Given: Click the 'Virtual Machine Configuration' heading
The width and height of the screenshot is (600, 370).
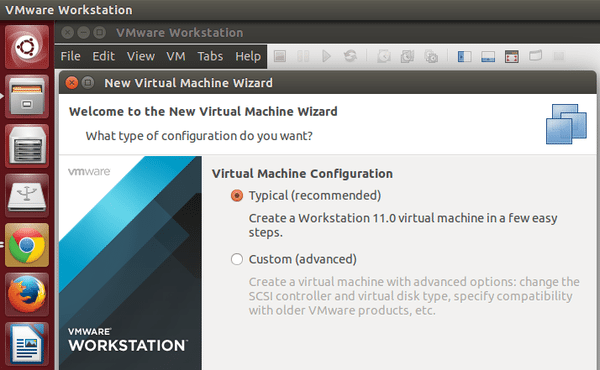Looking at the screenshot, I should tap(302, 173).
